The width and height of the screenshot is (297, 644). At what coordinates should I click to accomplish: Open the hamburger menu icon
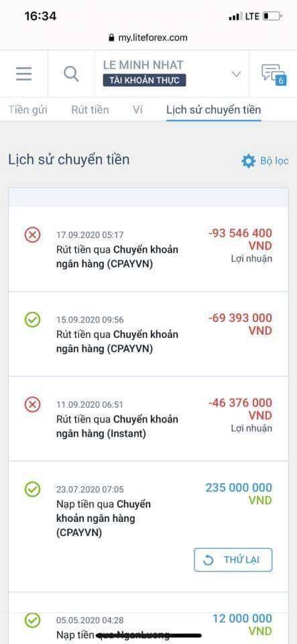(x=23, y=74)
